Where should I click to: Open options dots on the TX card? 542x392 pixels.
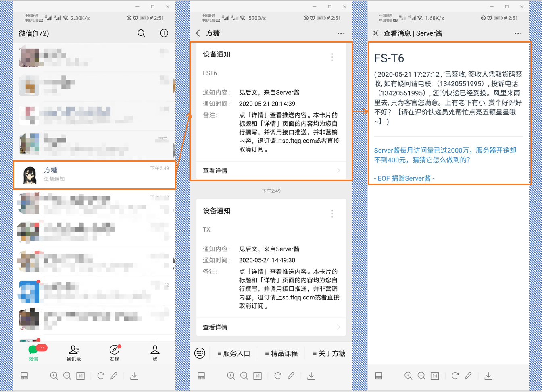click(332, 214)
